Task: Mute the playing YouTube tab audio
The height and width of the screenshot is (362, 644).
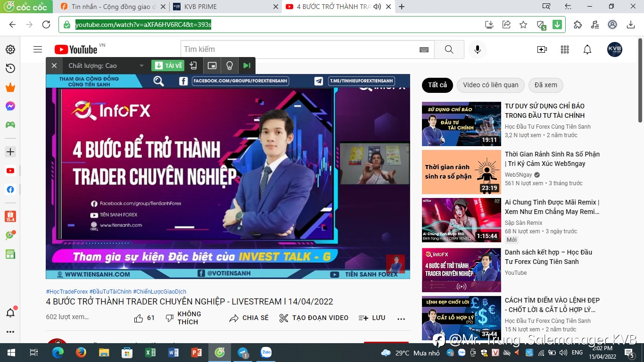Action: coord(377,7)
